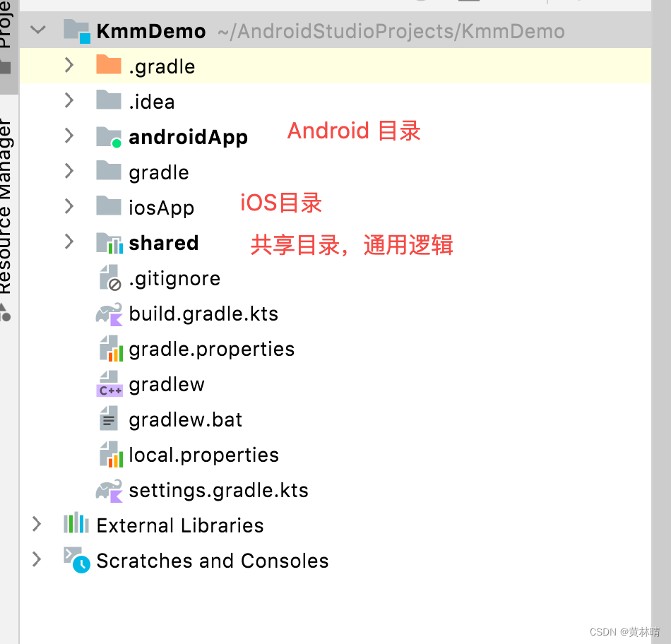Select the settings.gradle.kts file name
Viewport: 671px width, 644px height.
(x=219, y=490)
